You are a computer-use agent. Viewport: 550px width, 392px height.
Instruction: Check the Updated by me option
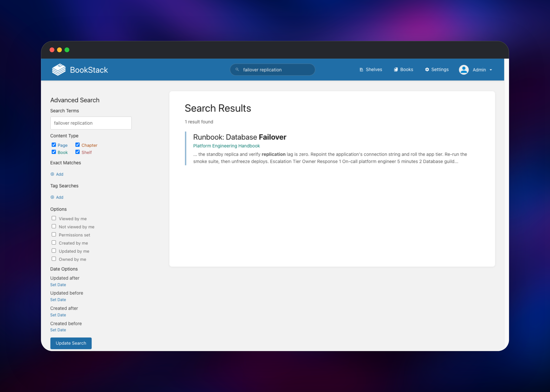pyautogui.click(x=54, y=251)
